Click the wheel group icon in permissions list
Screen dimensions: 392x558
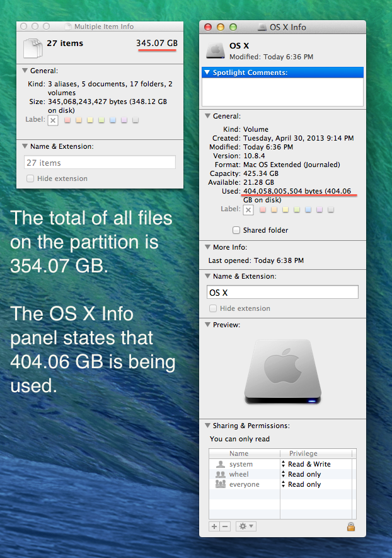point(221,474)
